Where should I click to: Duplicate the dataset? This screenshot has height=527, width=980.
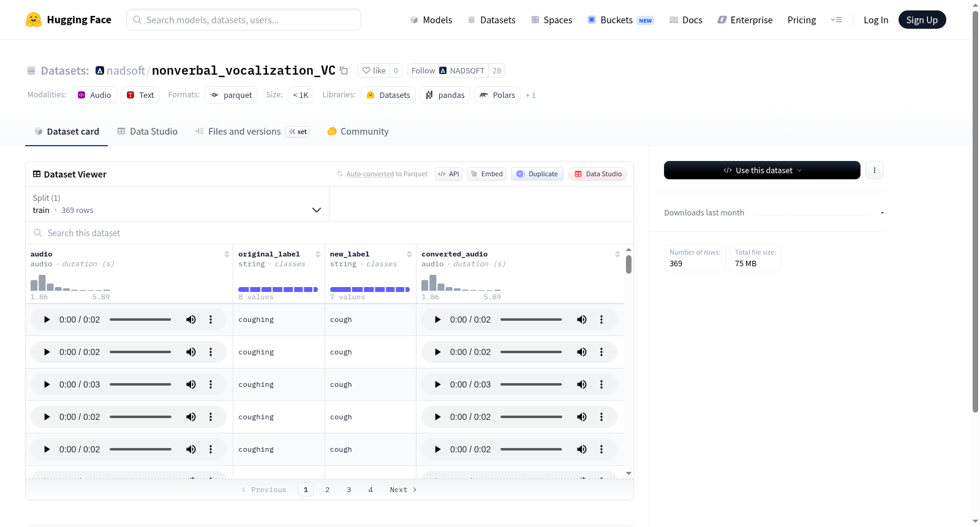(537, 174)
